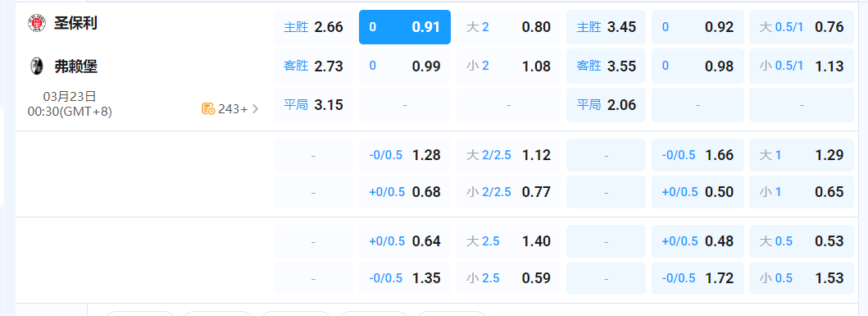Image resolution: width=868 pixels, height=316 pixels.
Task: Select team name 弗赖堡
Action: 75,67
